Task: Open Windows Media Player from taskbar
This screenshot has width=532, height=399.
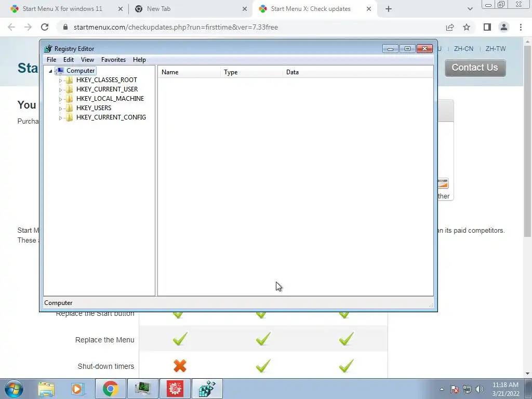Action: tap(77, 389)
